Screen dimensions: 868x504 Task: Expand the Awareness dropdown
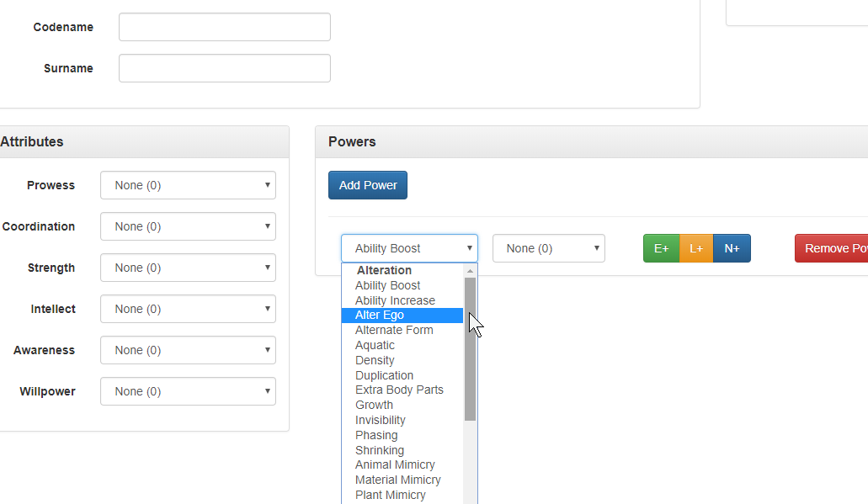[x=188, y=350]
